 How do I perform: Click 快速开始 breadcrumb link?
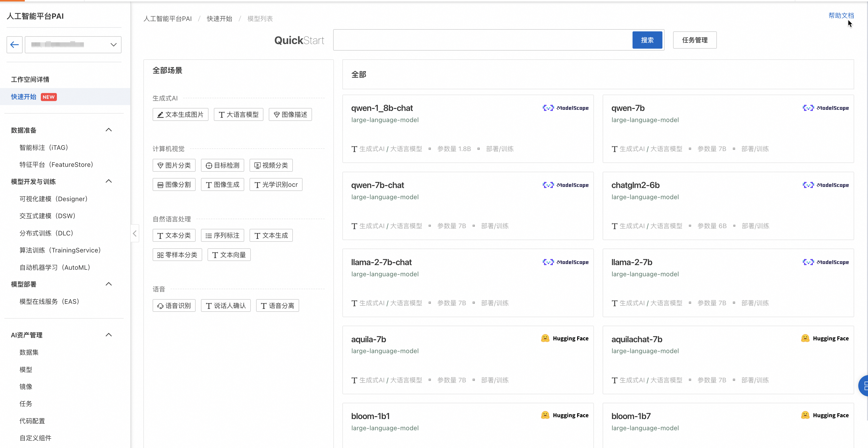[x=219, y=18]
